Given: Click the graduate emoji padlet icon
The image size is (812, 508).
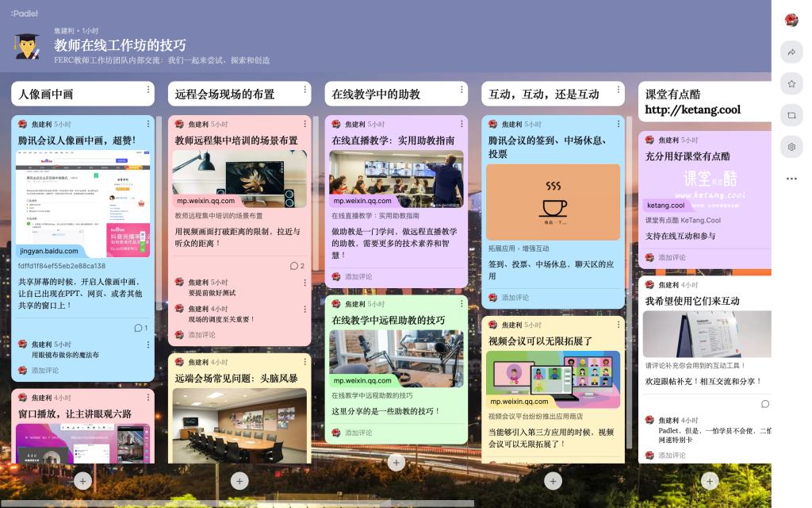Looking at the screenshot, I should [x=28, y=46].
